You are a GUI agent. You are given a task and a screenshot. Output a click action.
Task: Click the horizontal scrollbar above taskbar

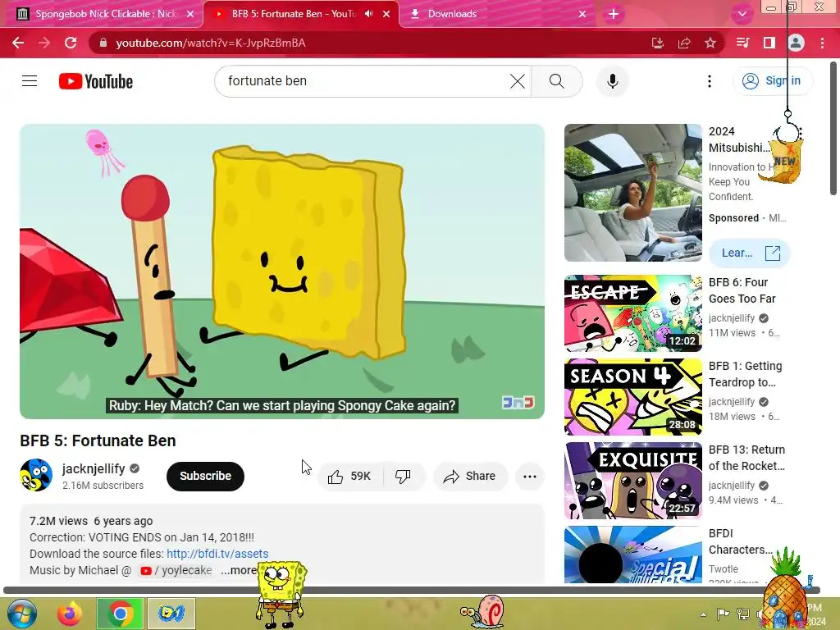pos(412,591)
